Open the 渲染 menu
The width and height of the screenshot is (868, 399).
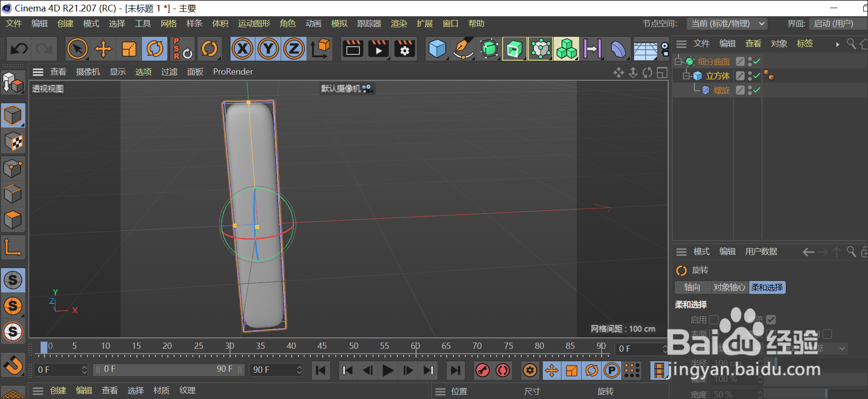click(399, 23)
